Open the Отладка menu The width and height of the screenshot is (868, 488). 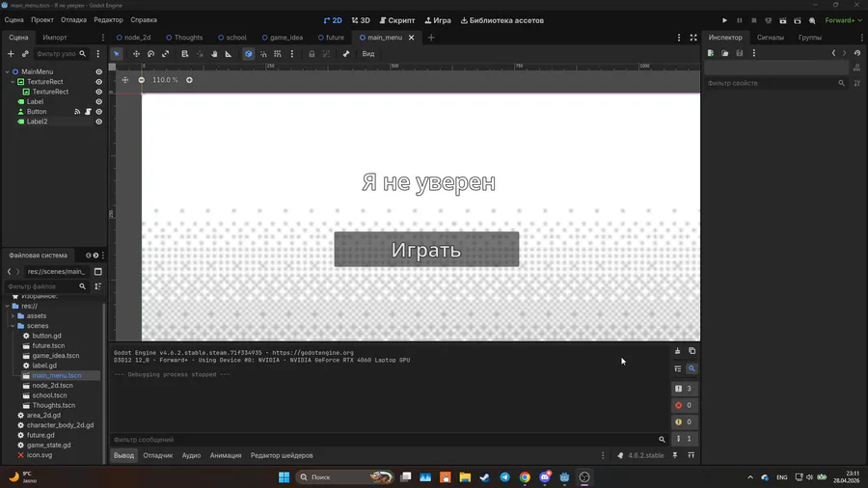[x=73, y=20]
